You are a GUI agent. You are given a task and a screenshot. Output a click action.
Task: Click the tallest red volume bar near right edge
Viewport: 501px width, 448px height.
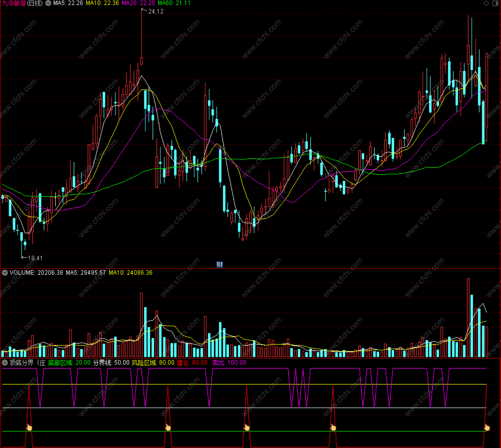coord(468,318)
